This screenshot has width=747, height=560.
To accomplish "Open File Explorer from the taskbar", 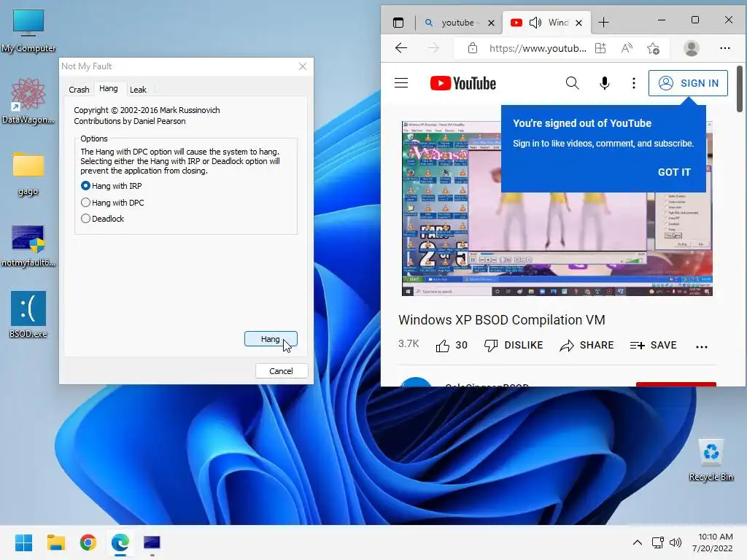I will point(55,542).
